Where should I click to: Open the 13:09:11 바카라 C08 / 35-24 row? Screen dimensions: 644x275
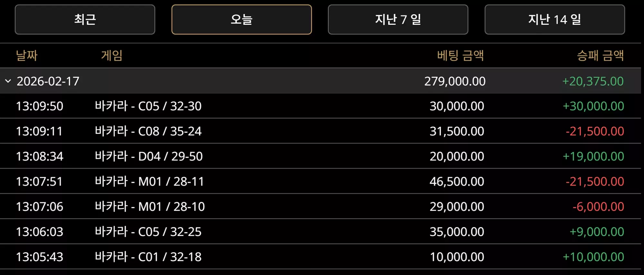(320, 131)
